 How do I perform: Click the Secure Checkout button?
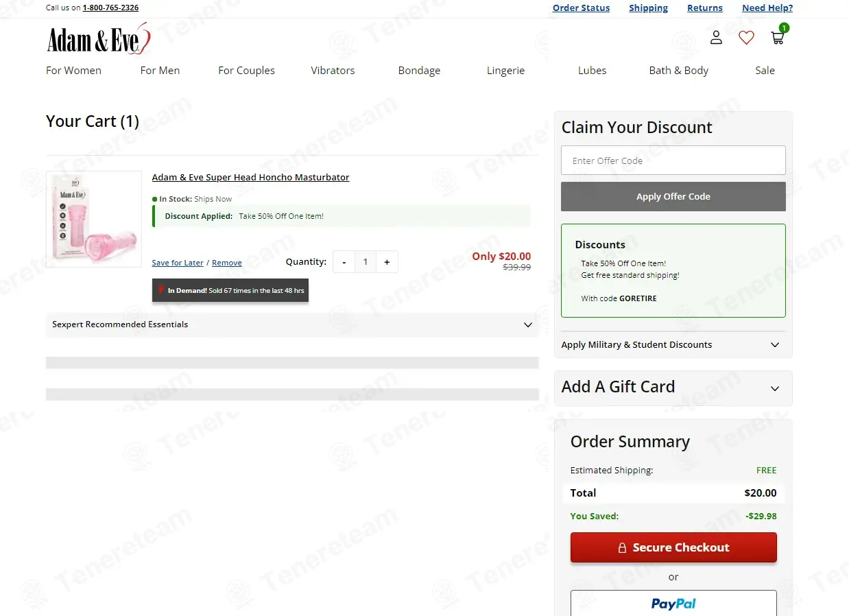(673, 547)
